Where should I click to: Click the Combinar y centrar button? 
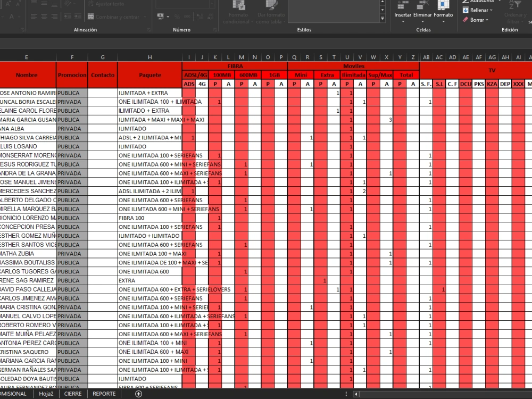tap(114, 16)
